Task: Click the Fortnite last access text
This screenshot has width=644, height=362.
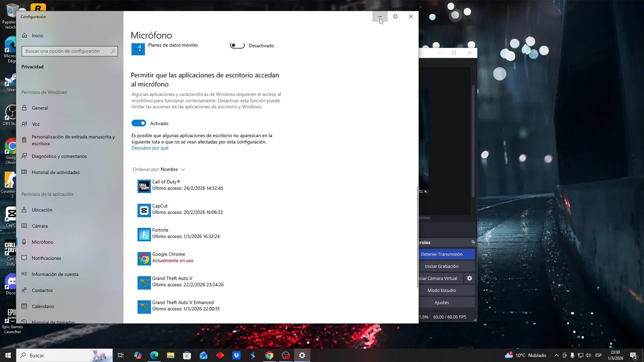Action: [186, 237]
